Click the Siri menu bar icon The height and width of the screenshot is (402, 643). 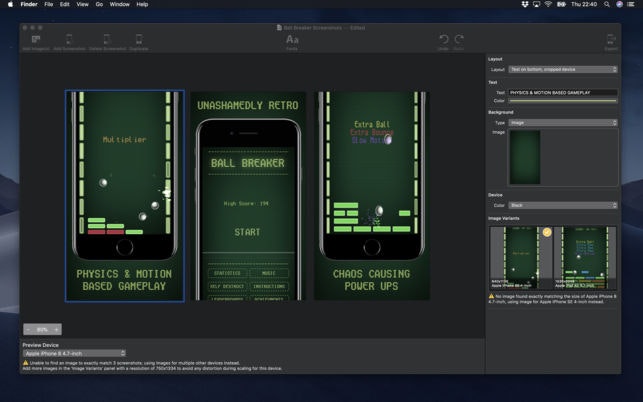point(619,4)
